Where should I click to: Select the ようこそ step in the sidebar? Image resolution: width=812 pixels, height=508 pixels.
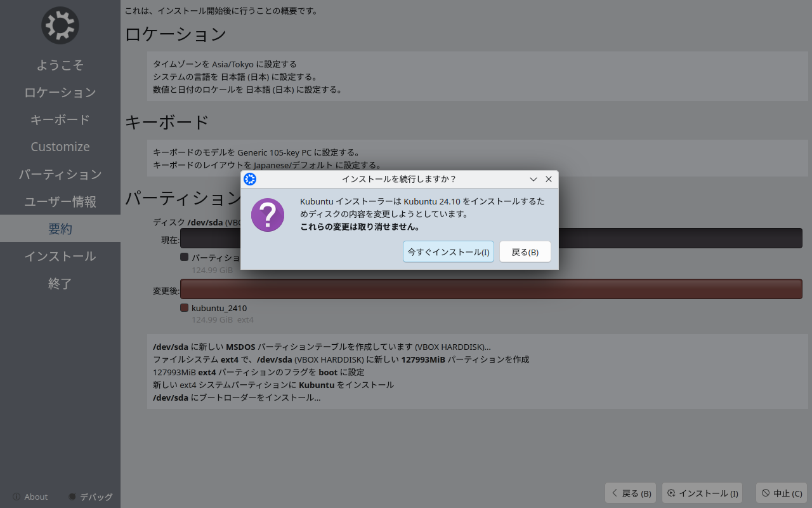pyautogui.click(x=60, y=65)
